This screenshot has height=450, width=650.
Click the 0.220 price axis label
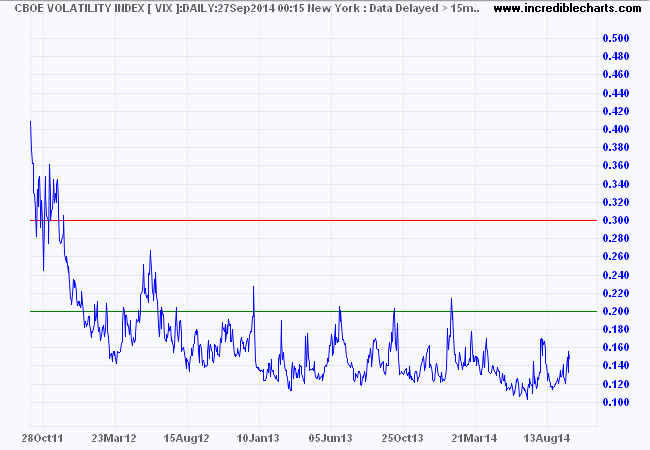tap(616, 293)
